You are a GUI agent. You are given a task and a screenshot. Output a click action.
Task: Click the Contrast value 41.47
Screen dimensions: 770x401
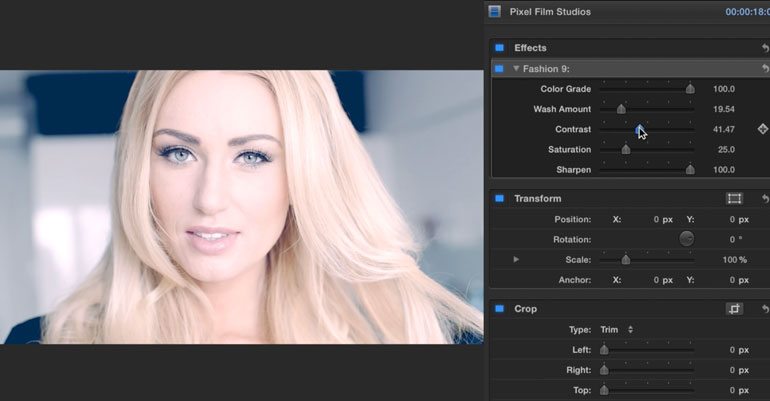(x=724, y=129)
